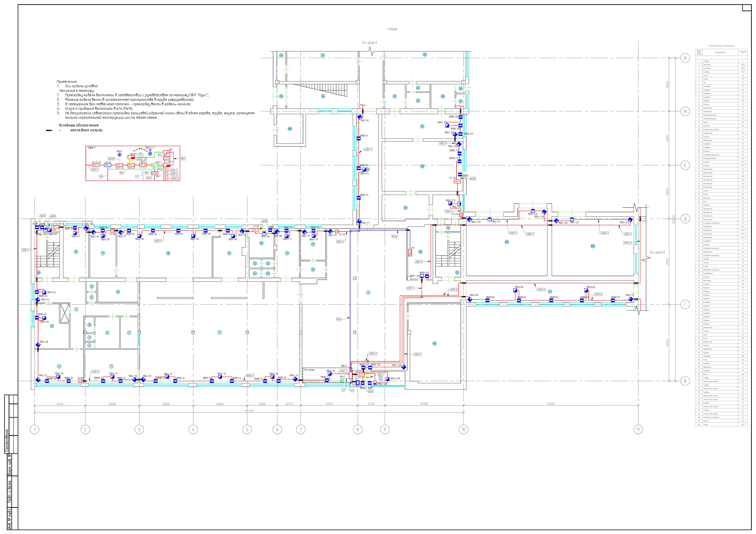Select grid axis bubble Д on the right
Viewport: 756px width, 534px height.
pos(685,219)
